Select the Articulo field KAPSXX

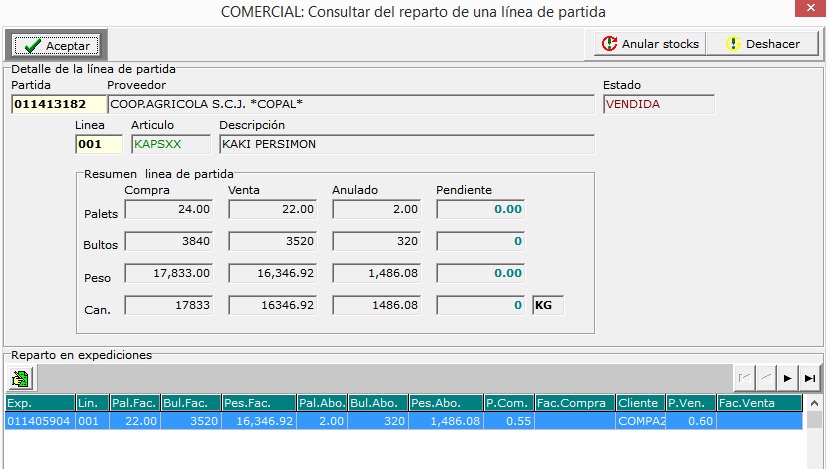point(169,144)
